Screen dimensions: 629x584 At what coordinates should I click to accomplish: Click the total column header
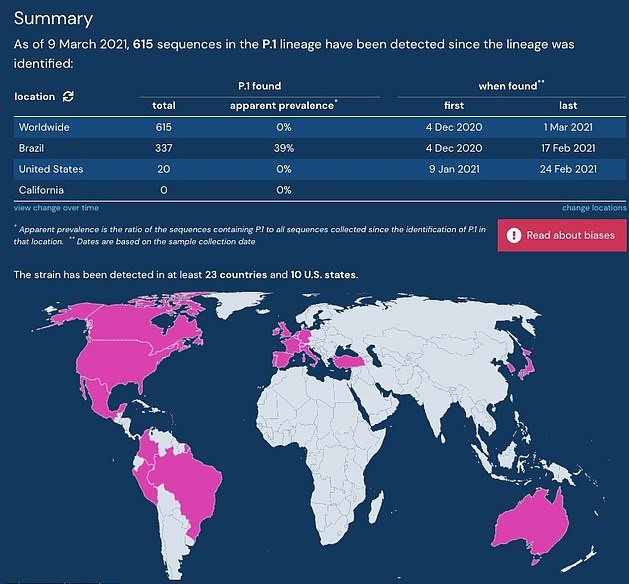(x=163, y=106)
